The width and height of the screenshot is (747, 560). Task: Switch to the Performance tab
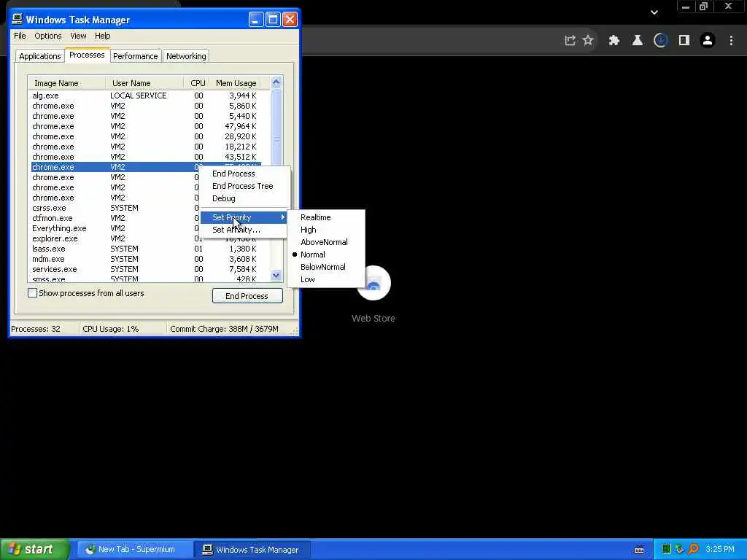tap(135, 56)
